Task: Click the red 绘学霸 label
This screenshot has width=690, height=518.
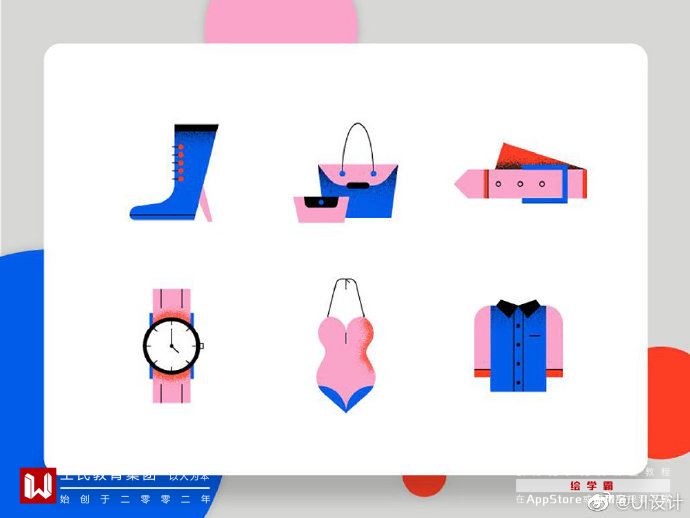Action: (592, 486)
